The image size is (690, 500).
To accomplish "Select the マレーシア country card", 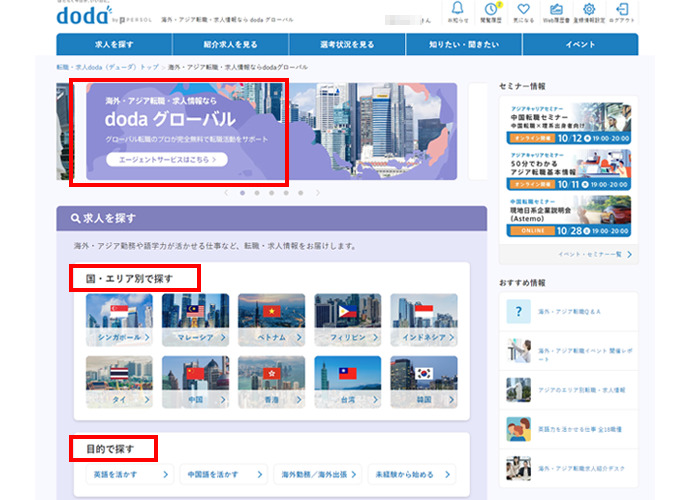I will pyautogui.click(x=195, y=320).
